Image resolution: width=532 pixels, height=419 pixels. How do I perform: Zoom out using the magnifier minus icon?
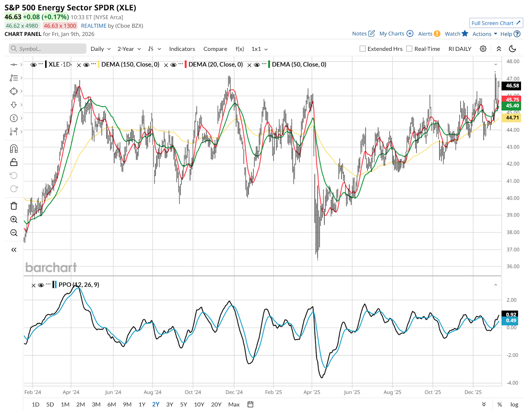(14, 233)
